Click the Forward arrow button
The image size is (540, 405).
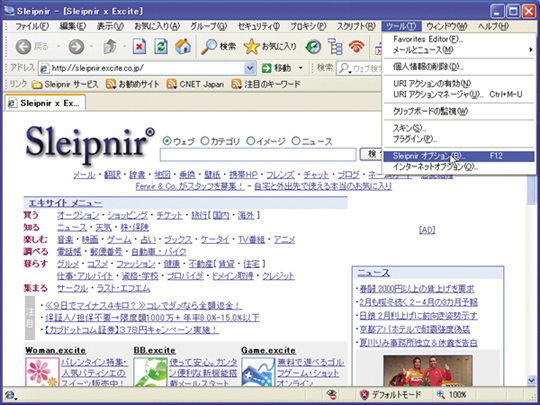click(76, 46)
